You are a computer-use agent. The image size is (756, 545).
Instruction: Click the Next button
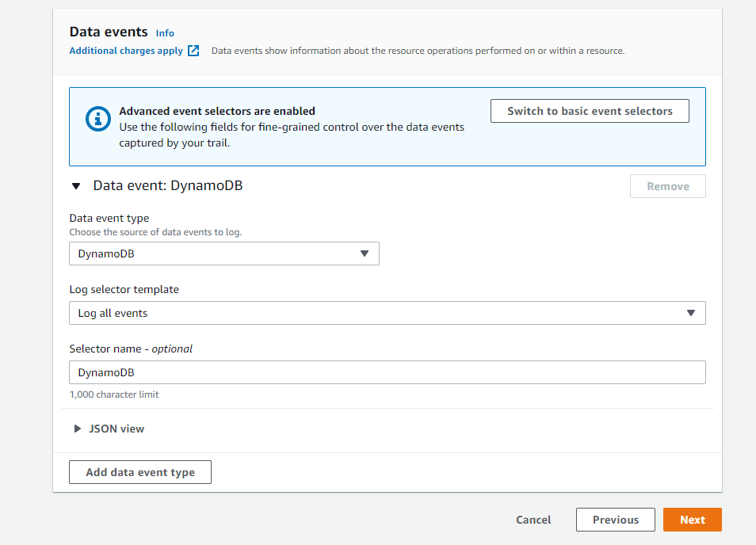tap(692, 520)
